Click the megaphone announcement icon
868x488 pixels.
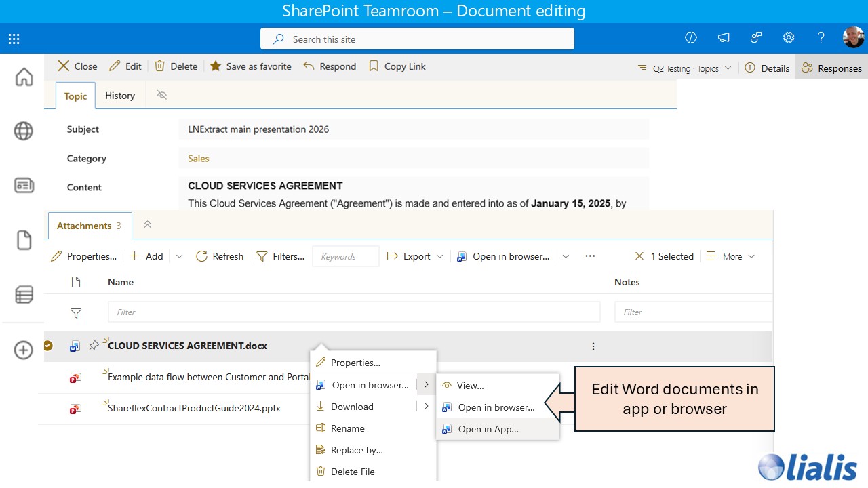(x=724, y=38)
